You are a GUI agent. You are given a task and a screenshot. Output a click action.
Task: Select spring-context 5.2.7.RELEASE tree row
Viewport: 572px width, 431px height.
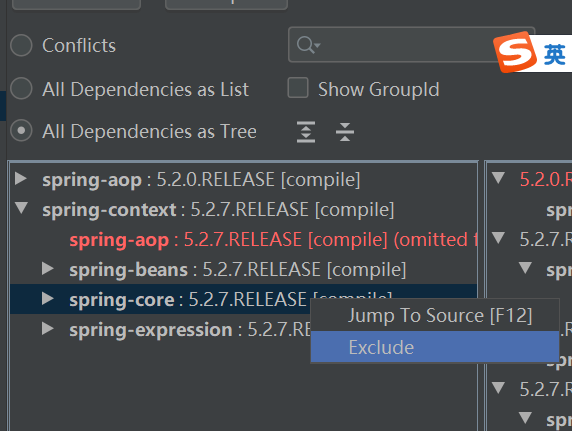pyautogui.click(x=218, y=210)
